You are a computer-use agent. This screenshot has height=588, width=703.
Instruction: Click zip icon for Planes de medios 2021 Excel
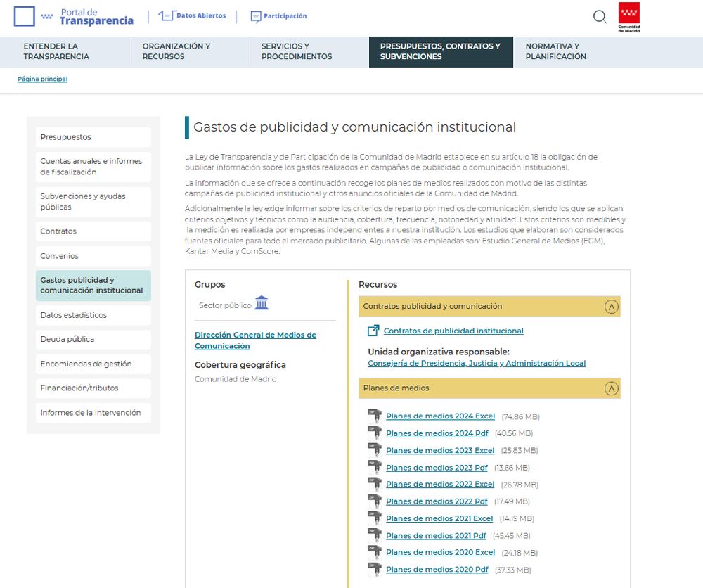[x=374, y=518]
